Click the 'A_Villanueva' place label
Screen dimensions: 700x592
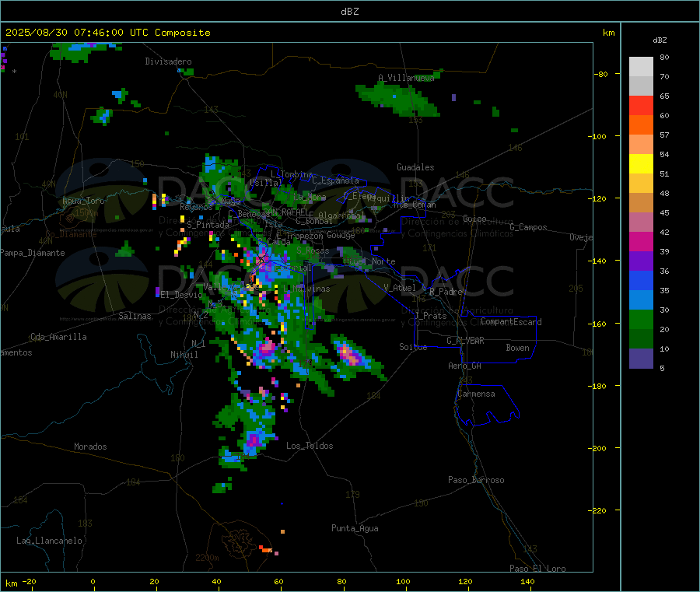click(x=406, y=78)
